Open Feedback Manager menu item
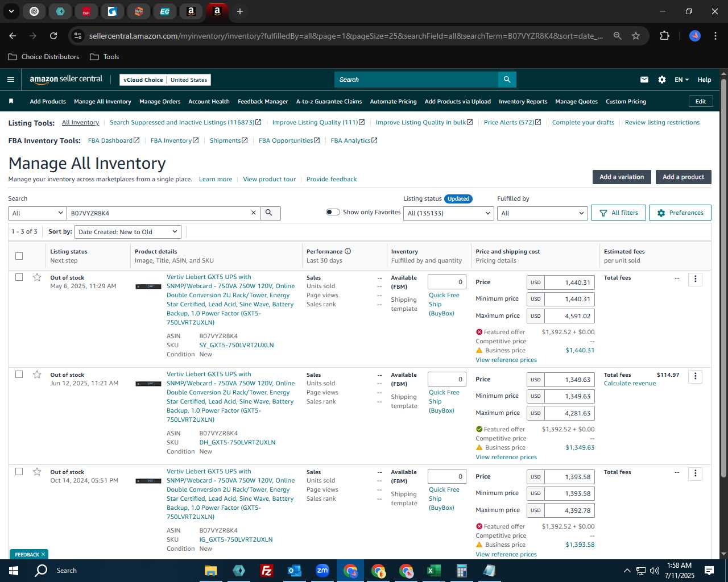The height and width of the screenshot is (582, 728). [263, 102]
